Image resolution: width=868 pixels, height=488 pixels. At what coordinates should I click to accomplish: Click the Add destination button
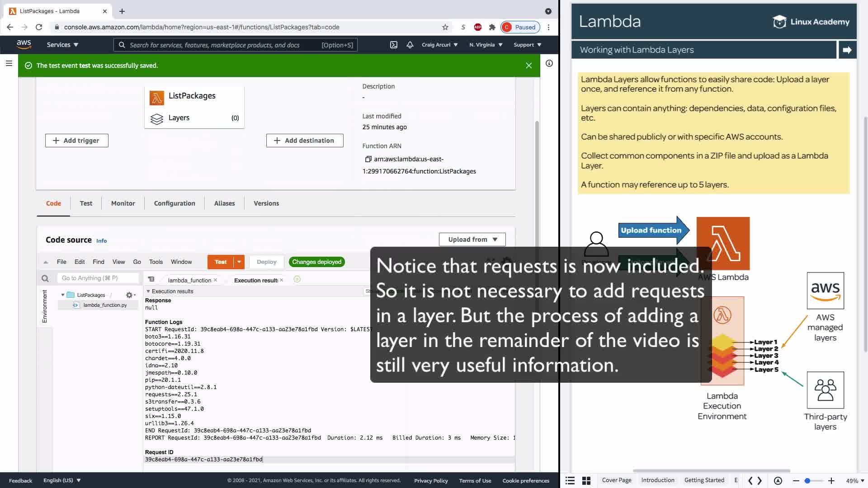pos(304,141)
